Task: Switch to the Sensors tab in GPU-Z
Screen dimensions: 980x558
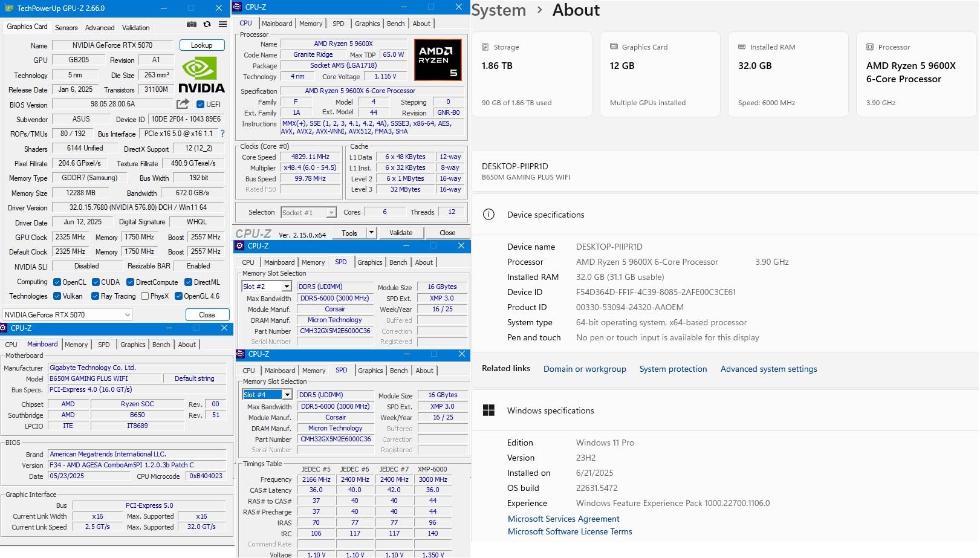Action: click(66, 28)
